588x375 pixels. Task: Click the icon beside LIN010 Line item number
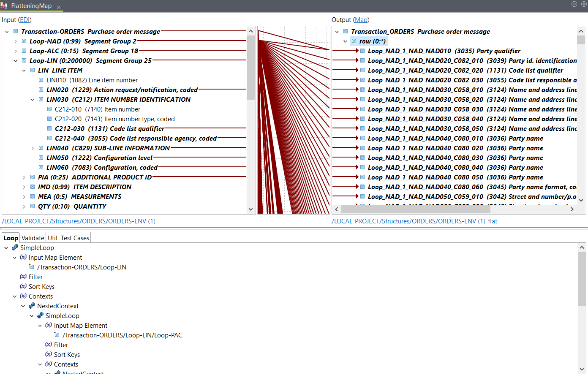[x=41, y=80]
